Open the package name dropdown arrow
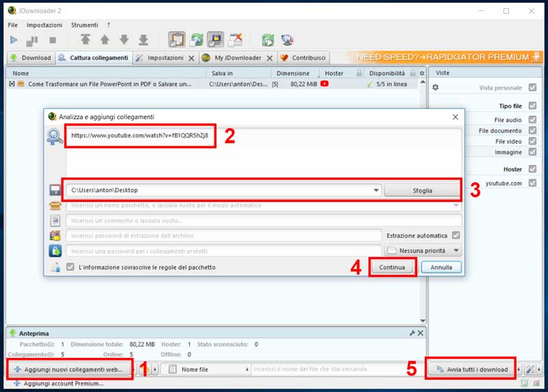The width and height of the screenshot is (548, 392). click(456, 206)
